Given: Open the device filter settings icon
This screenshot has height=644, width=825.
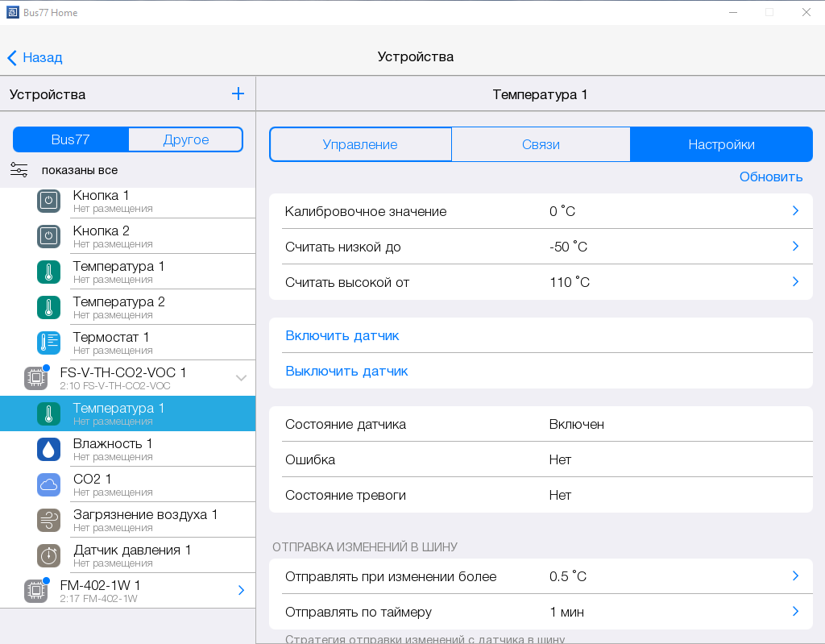Looking at the screenshot, I should 19,169.
